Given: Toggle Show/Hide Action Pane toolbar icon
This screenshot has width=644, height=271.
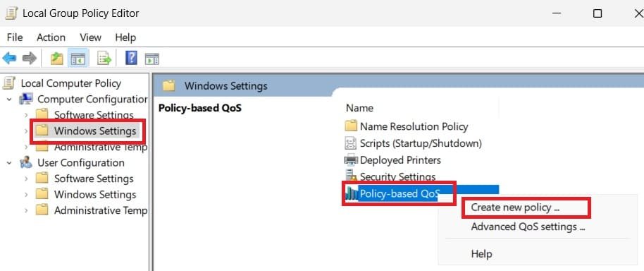Looking at the screenshot, I should pos(152,59).
